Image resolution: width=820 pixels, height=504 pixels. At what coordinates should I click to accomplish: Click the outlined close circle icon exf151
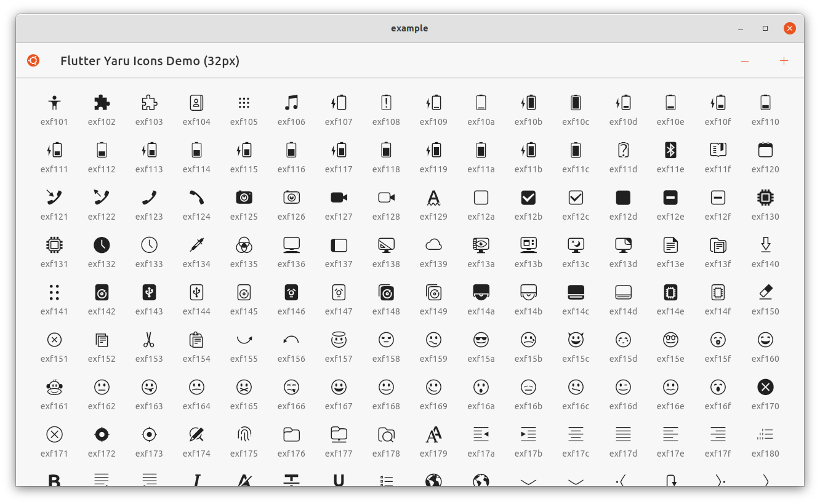tap(54, 339)
